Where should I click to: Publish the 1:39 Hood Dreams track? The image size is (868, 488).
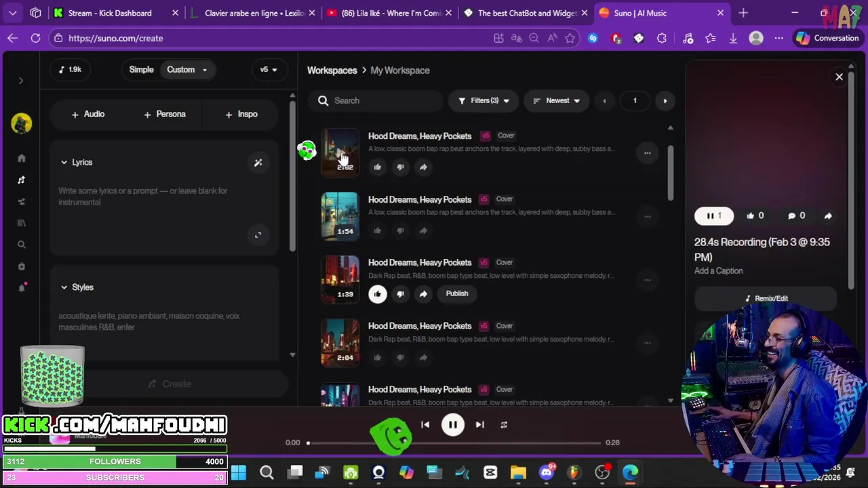[x=457, y=293]
